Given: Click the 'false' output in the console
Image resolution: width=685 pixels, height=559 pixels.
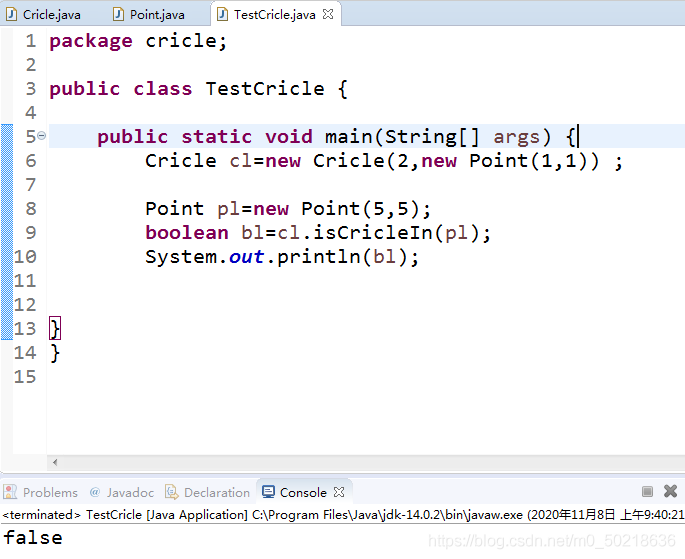Looking at the screenshot, I should tap(33, 538).
